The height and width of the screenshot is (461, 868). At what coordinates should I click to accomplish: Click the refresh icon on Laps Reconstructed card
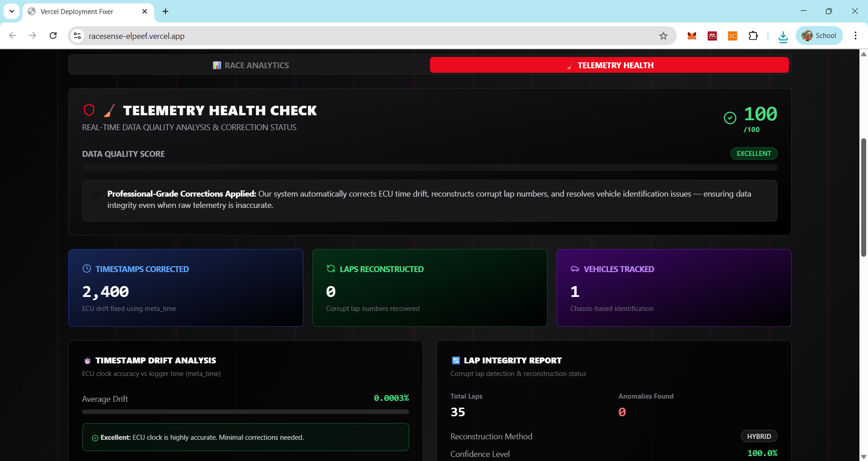click(331, 268)
